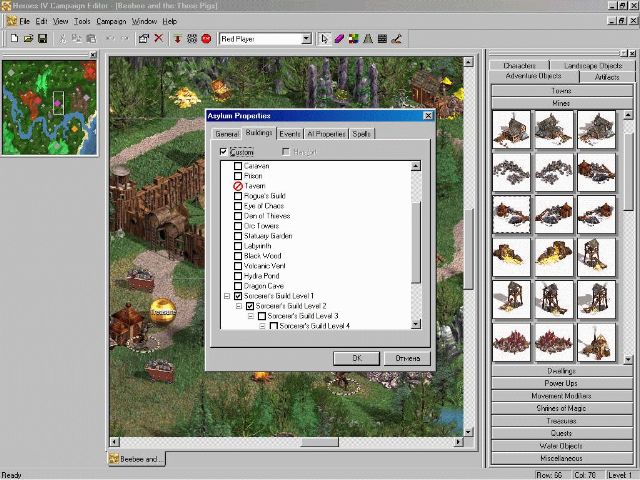Select the road drawing tool icon
The image size is (640, 480).
[x=368, y=39]
